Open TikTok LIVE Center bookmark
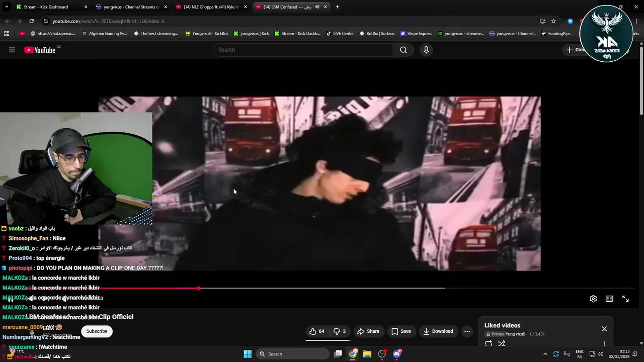 point(340,34)
